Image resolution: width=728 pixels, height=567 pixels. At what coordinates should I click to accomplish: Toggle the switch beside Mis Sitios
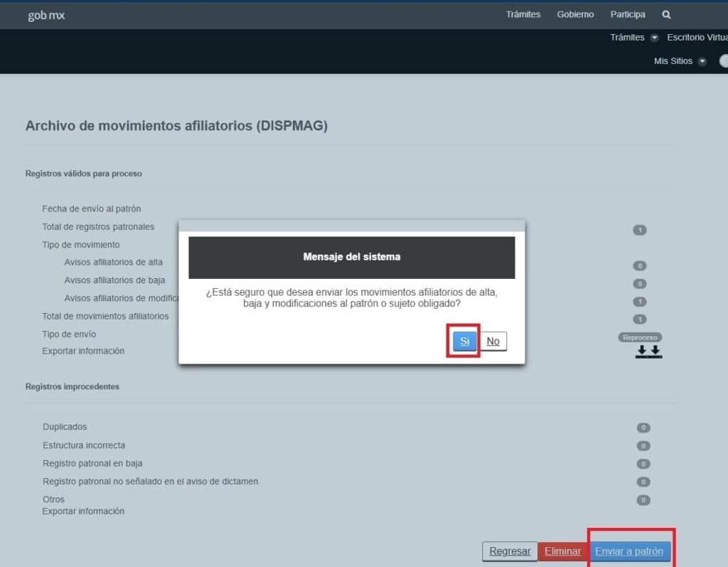tap(723, 61)
